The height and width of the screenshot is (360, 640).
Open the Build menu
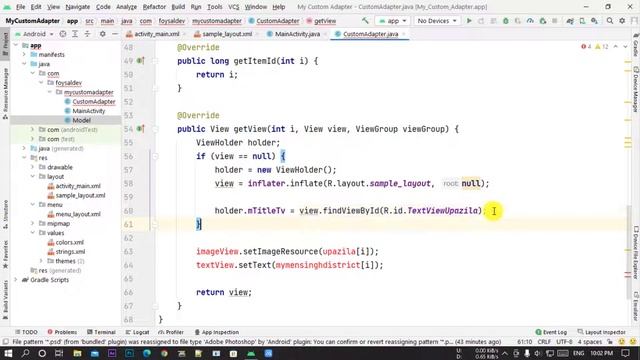[178, 7]
